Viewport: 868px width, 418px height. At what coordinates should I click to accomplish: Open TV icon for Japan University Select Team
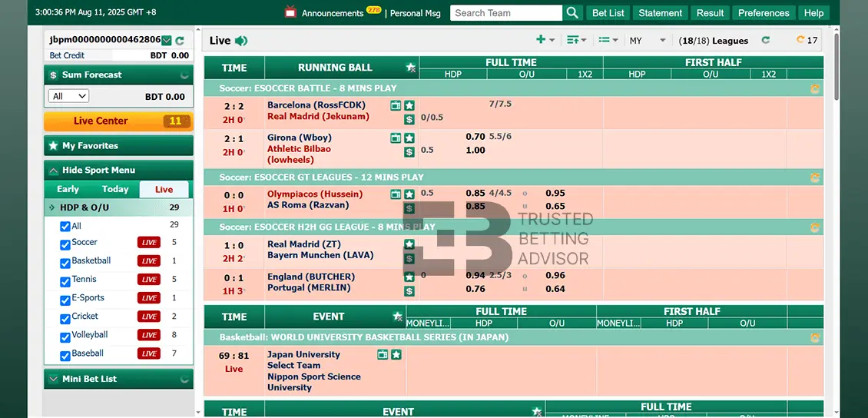click(x=383, y=354)
